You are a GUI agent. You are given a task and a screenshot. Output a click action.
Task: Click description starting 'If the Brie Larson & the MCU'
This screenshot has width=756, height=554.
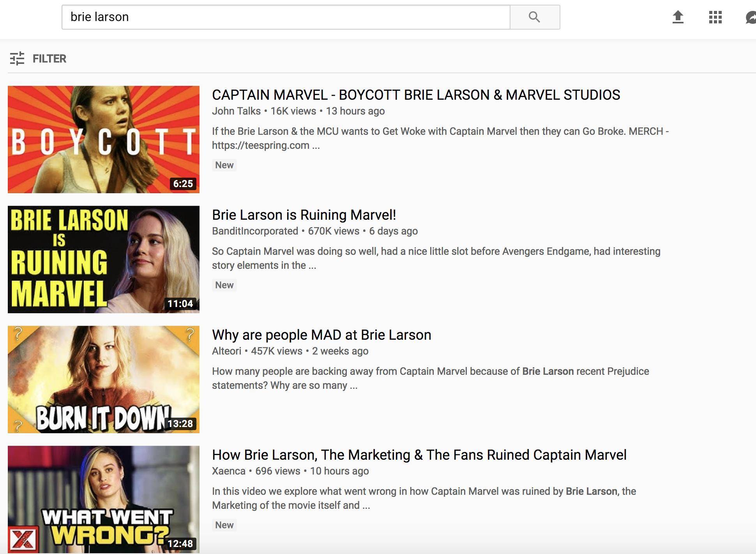click(x=440, y=138)
